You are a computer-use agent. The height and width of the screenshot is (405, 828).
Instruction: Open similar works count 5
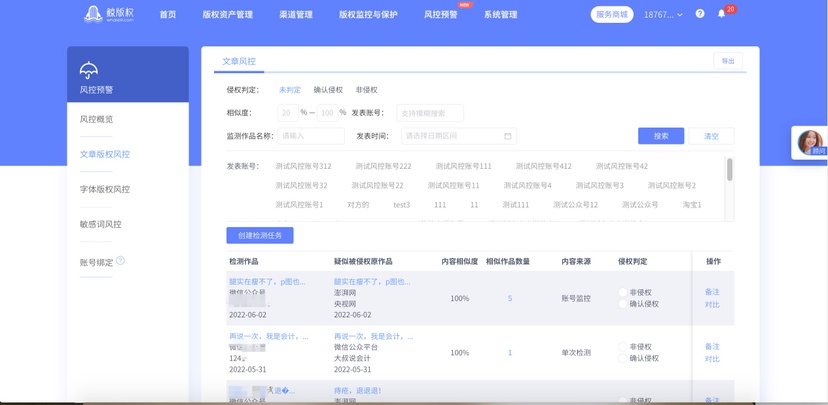(x=510, y=298)
